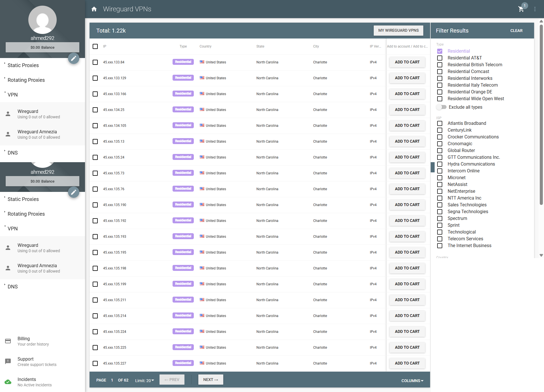Uncheck the Residential type filter
The width and height of the screenshot is (544, 392).
pos(440,51)
